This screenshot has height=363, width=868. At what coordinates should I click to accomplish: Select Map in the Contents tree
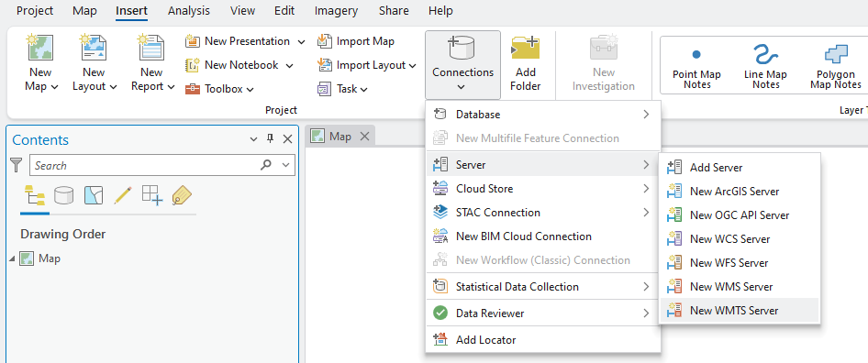tap(50, 258)
